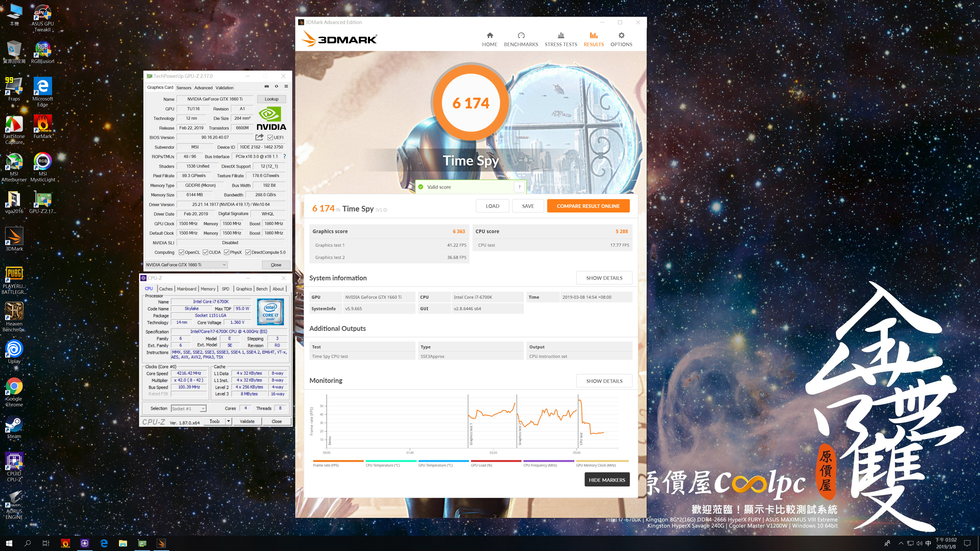980x551 pixels.
Task: Open CPU-Z Memory tab
Action: pyautogui.click(x=208, y=289)
